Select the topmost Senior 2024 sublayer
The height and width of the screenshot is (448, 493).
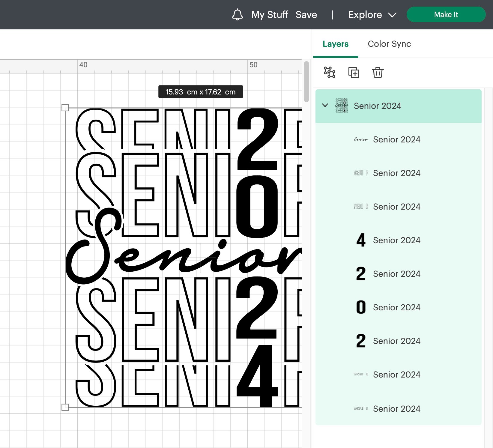click(x=396, y=139)
